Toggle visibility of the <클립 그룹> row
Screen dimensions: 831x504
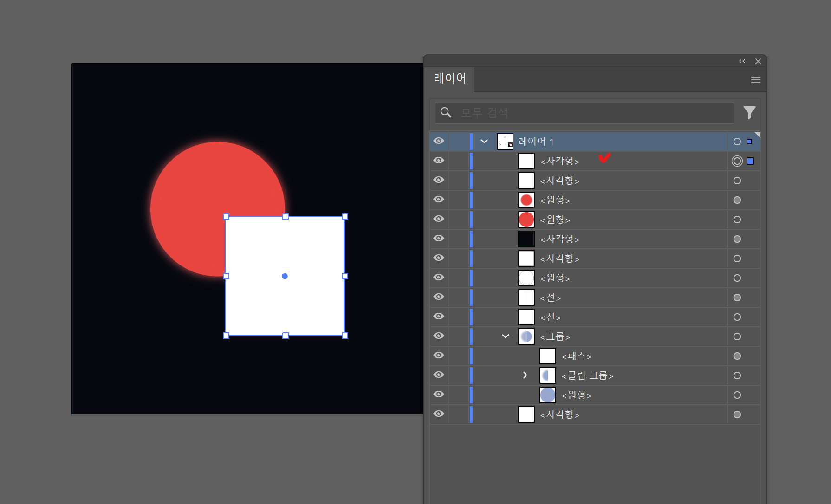439,375
